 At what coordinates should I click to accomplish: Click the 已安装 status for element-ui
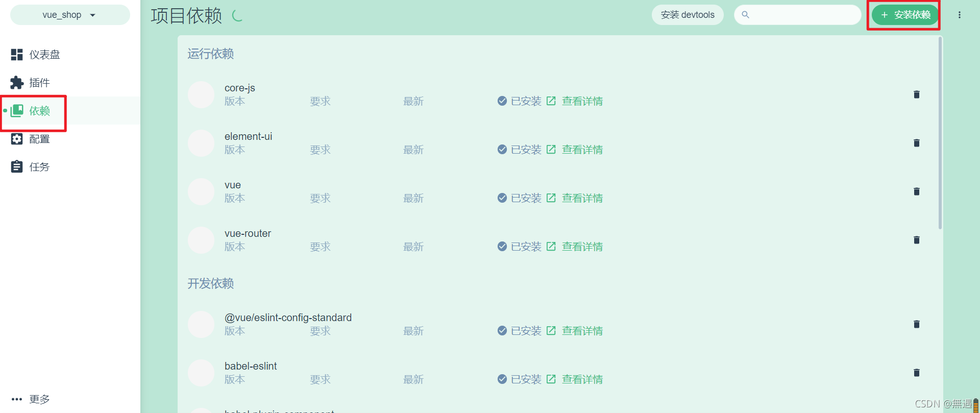[x=526, y=150]
